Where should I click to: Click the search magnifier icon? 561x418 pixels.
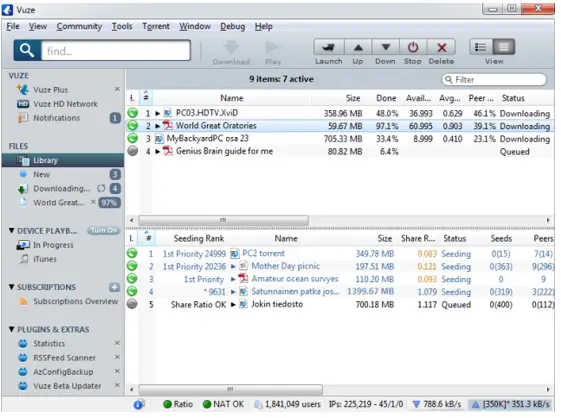(27, 50)
